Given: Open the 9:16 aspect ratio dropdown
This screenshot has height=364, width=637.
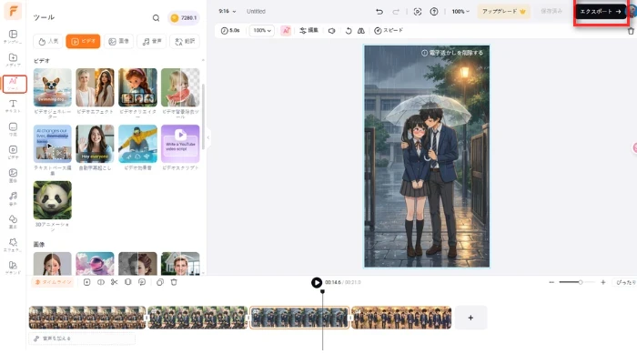Looking at the screenshot, I should (227, 11).
